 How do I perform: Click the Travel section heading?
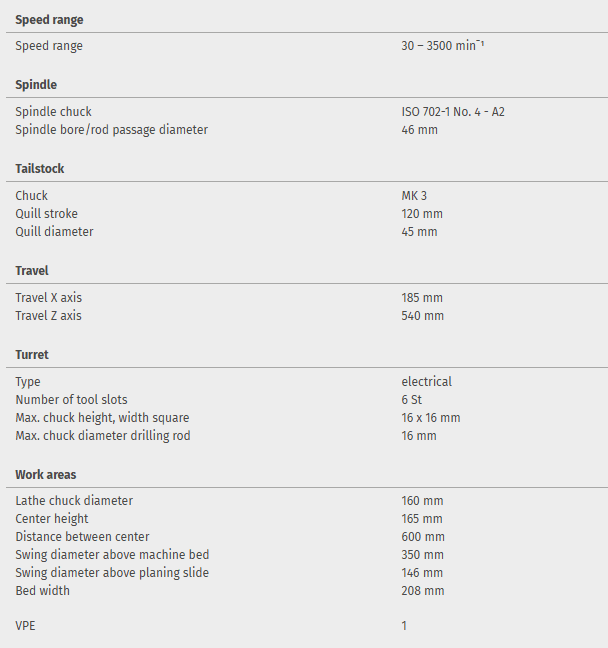pos(32,271)
